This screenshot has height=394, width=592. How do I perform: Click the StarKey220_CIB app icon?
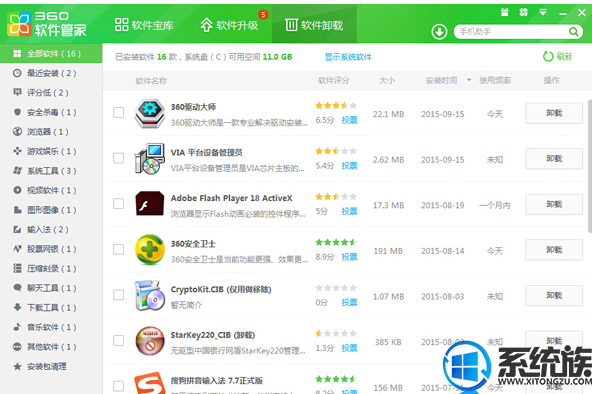click(x=150, y=341)
